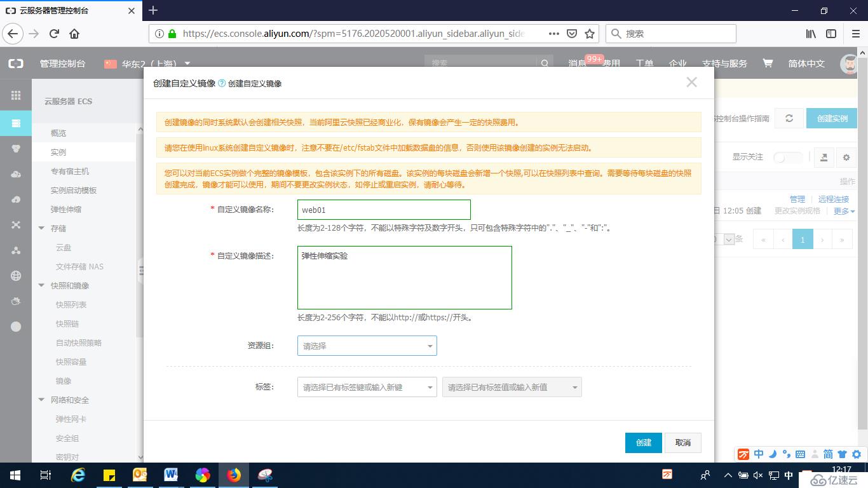Open 快照容量 item
This screenshot has height=488, width=868.
(71, 362)
